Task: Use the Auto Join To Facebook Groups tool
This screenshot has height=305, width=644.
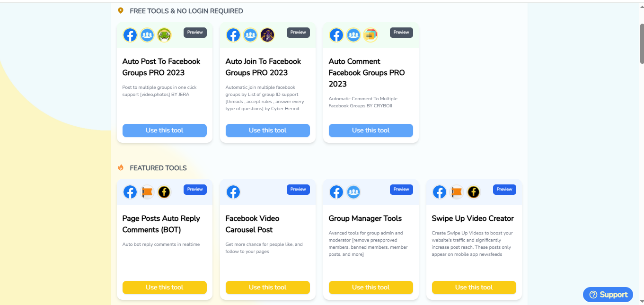Action: [x=268, y=131]
